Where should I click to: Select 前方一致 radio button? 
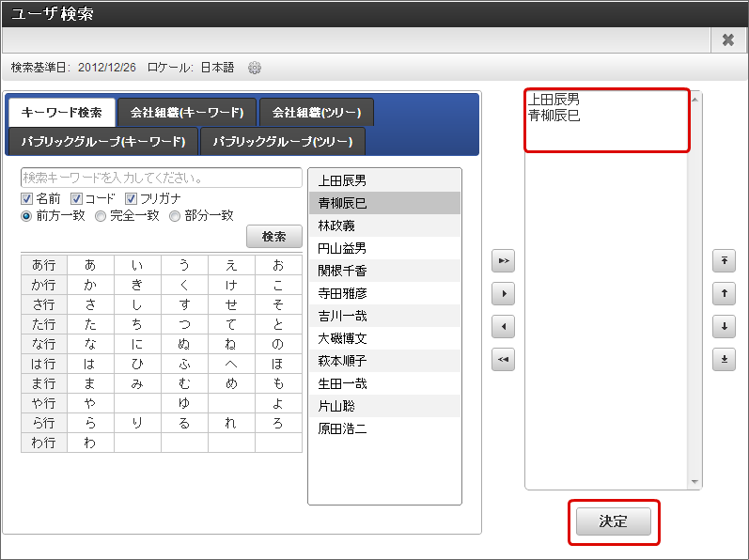pos(26,216)
